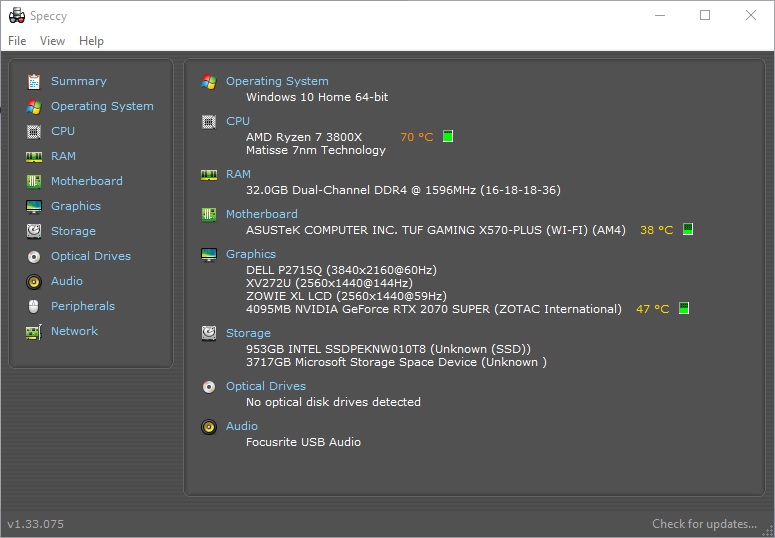The height and width of the screenshot is (538, 775).
Task: Click the Network card icon in sidebar
Action: [x=34, y=332]
